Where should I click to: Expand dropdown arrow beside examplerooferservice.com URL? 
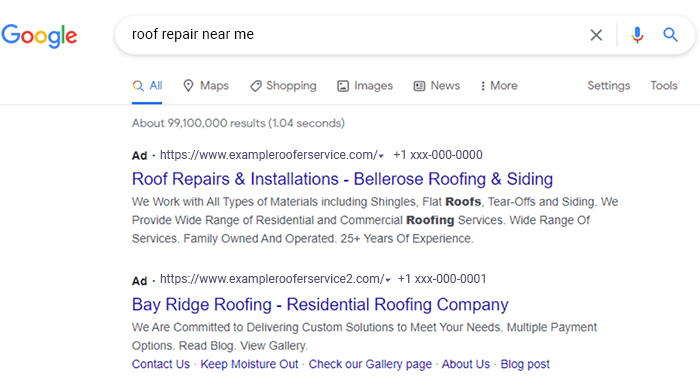(381, 156)
